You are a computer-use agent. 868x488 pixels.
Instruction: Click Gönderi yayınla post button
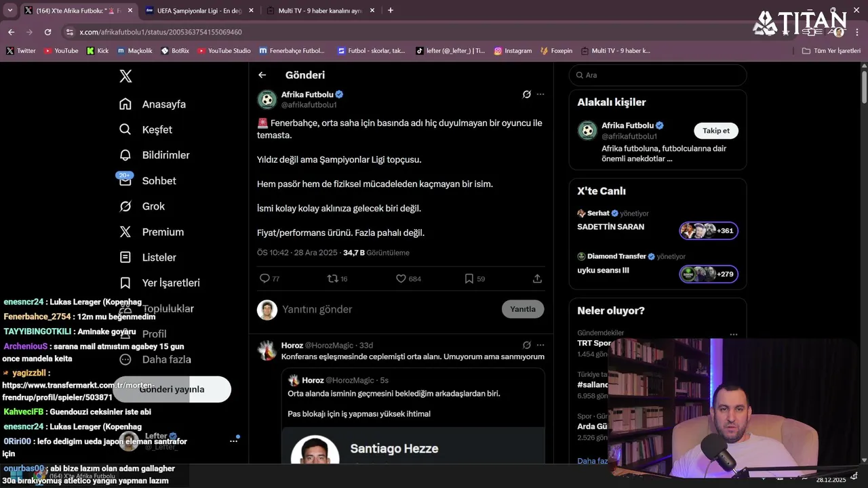[172, 389]
